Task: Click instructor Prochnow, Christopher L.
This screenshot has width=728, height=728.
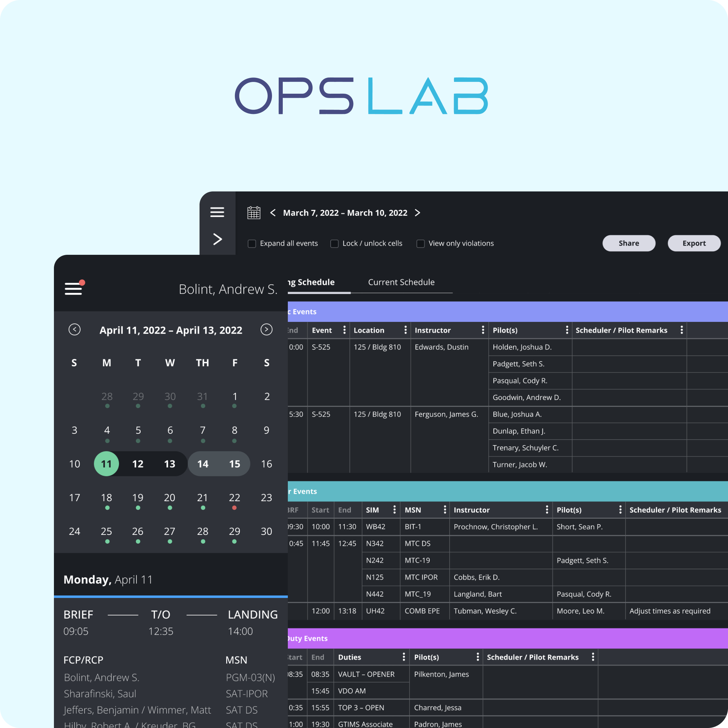Action: click(x=495, y=526)
